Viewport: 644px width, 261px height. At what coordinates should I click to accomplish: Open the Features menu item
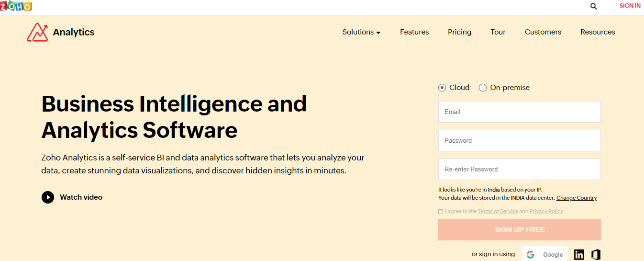pos(414,32)
